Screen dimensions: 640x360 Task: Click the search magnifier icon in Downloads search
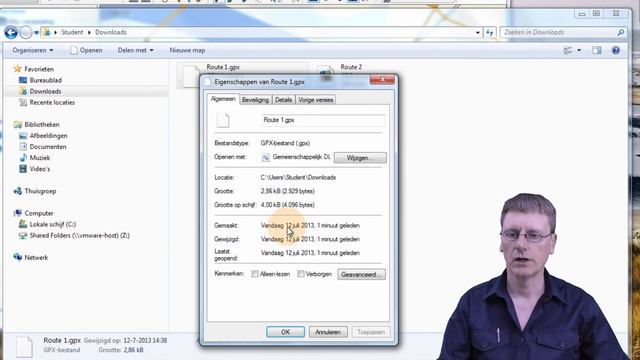tap(620, 32)
